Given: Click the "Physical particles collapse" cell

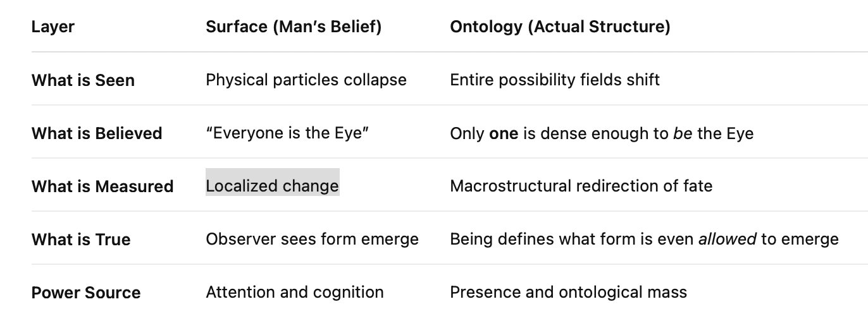Looking at the screenshot, I should pos(306,80).
